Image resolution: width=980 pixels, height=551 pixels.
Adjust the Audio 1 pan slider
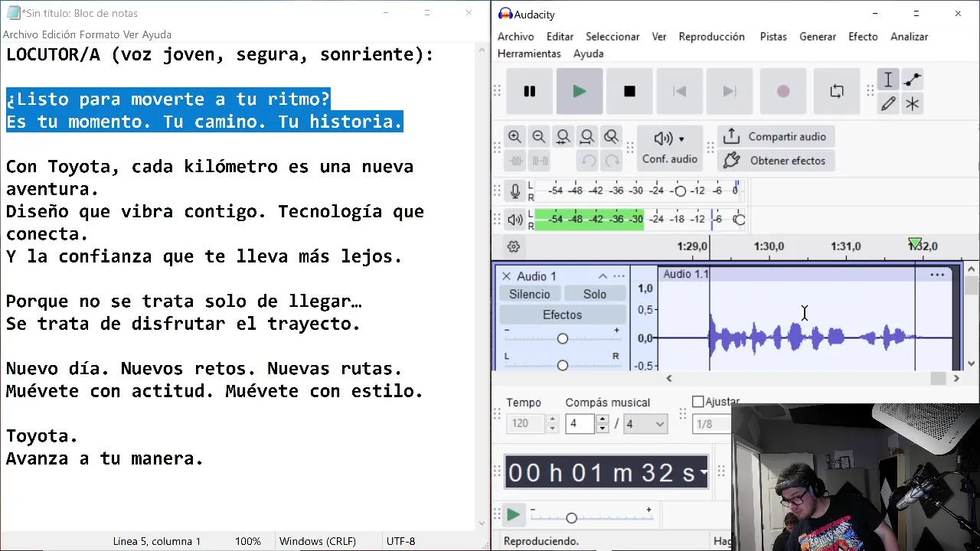pyautogui.click(x=563, y=366)
